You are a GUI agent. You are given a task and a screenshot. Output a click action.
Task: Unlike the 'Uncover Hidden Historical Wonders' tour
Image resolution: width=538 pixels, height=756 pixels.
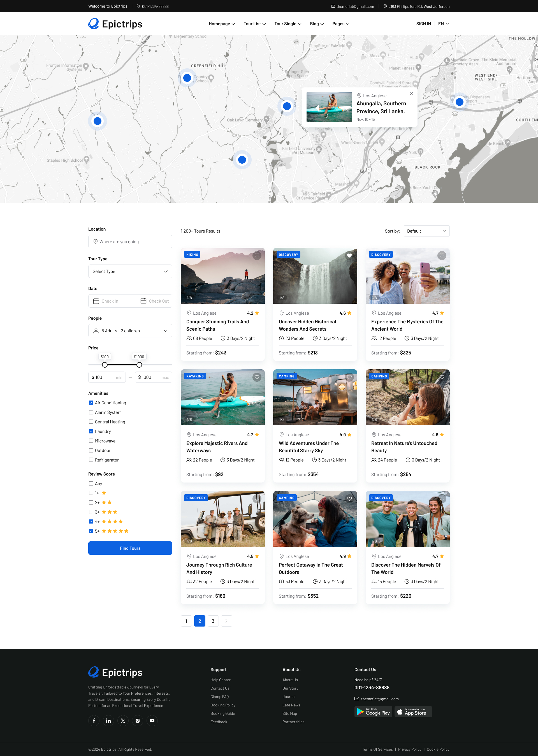click(x=349, y=256)
